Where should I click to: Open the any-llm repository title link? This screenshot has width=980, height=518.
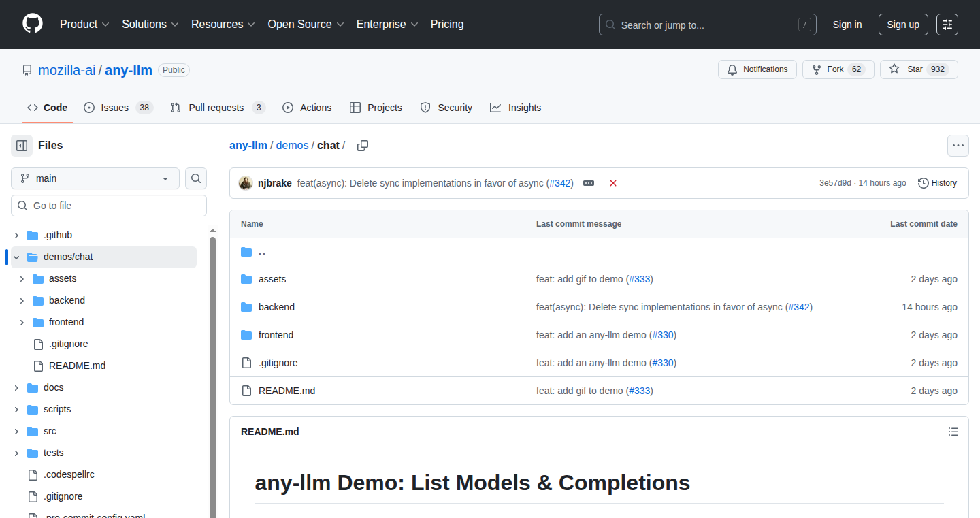tap(129, 70)
